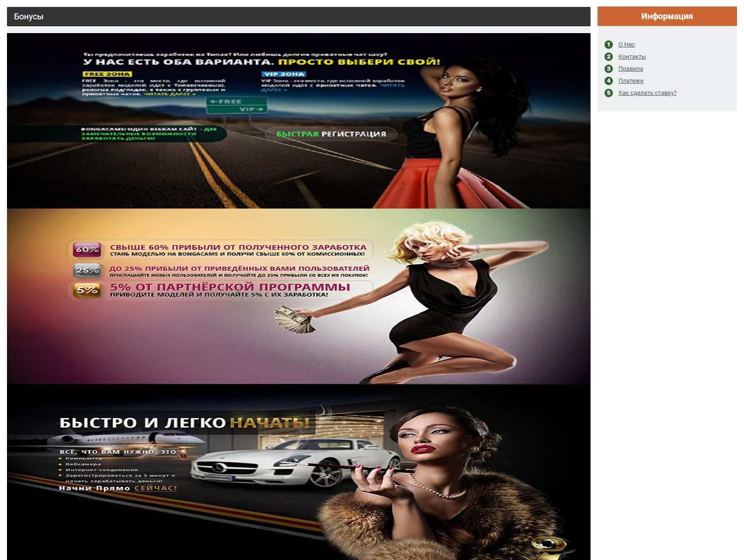Click the 60% badge in the second banner

click(87, 250)
